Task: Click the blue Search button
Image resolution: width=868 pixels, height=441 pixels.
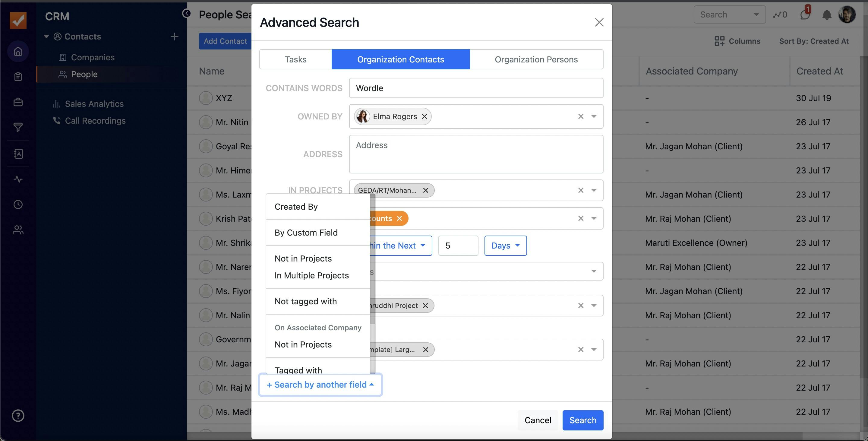Action: point(582,420)
